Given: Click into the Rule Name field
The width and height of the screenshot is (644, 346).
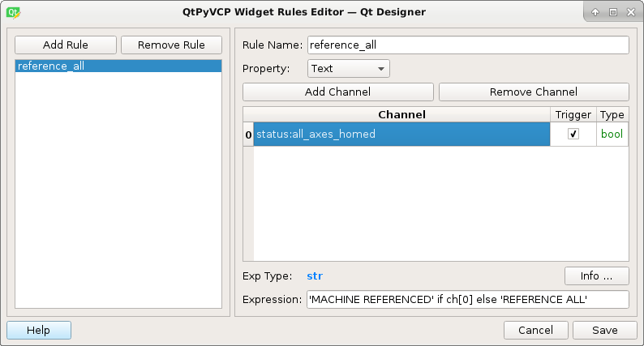Looking at the screenshot, I should [x=468, y=45].
